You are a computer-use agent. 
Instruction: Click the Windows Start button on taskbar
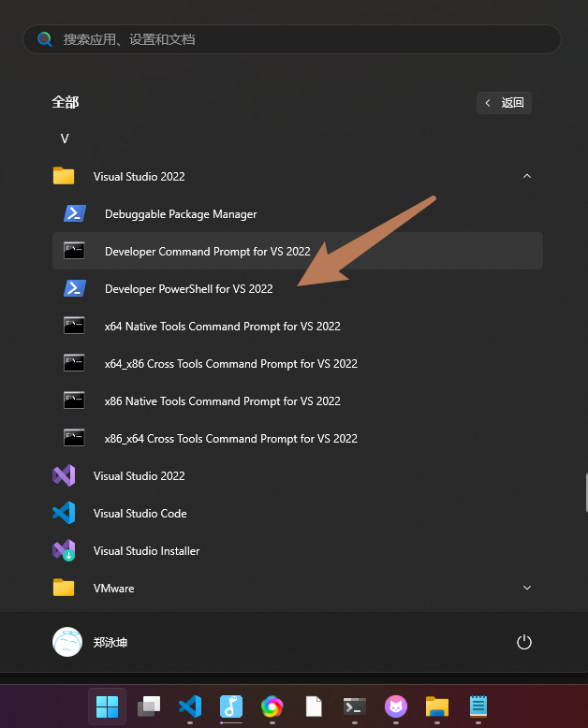(108, 706)
